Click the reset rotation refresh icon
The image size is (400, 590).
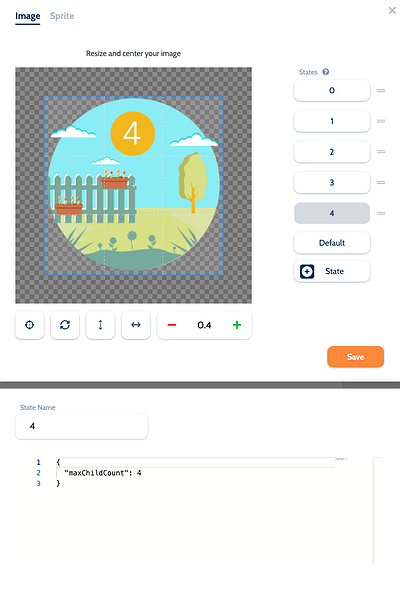tap(65, 325)
